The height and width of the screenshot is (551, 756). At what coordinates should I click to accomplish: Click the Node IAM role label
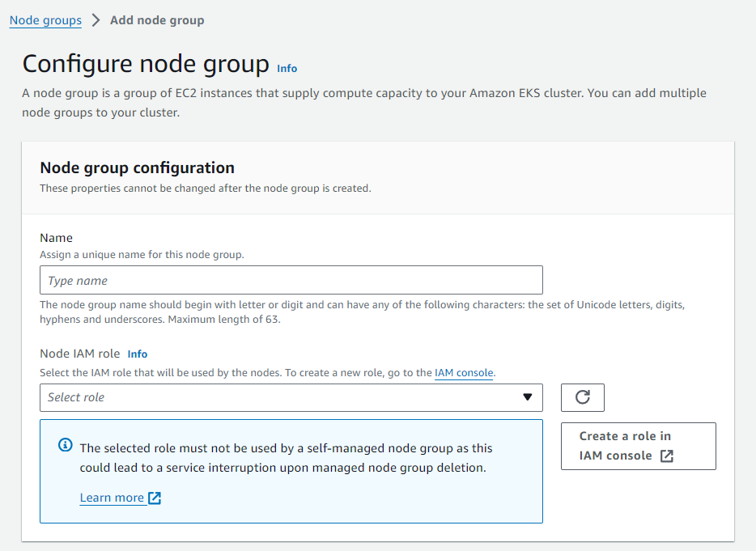point(80,354)
